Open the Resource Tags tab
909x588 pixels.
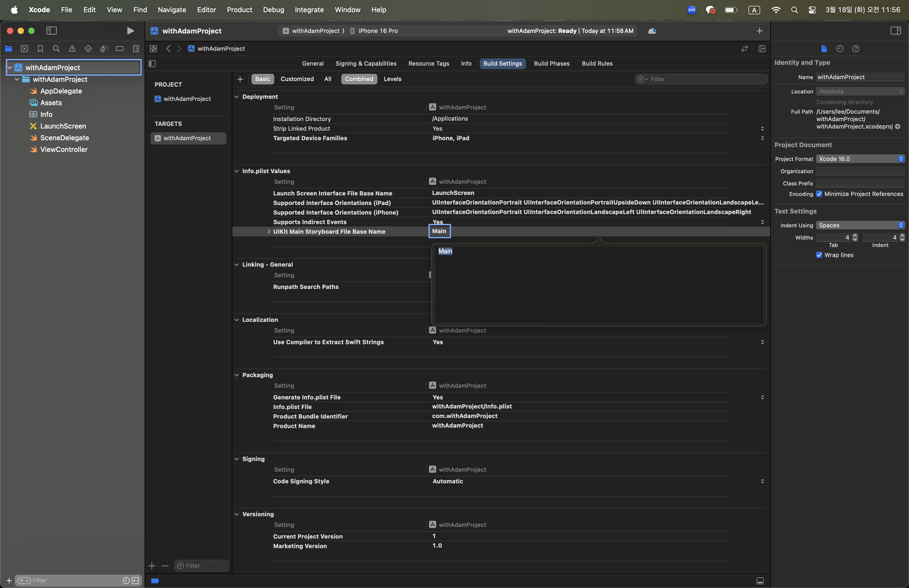tap(428, 63)
